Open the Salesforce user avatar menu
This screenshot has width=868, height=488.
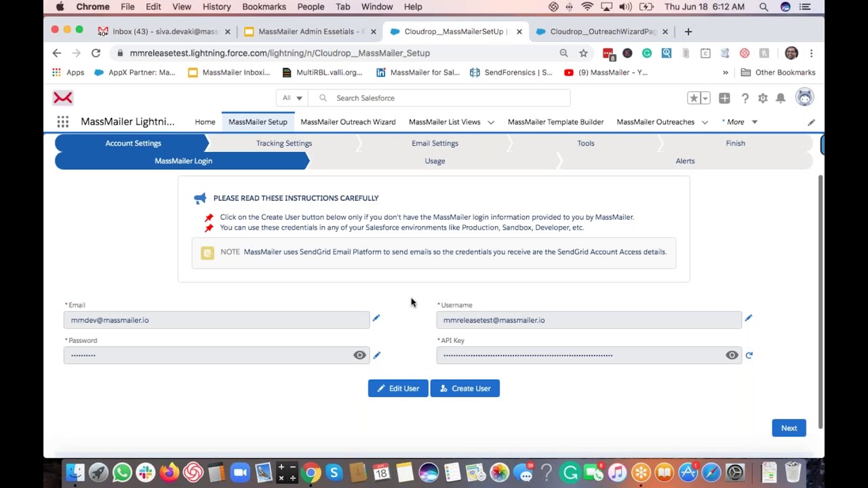(x=804, y=98)
